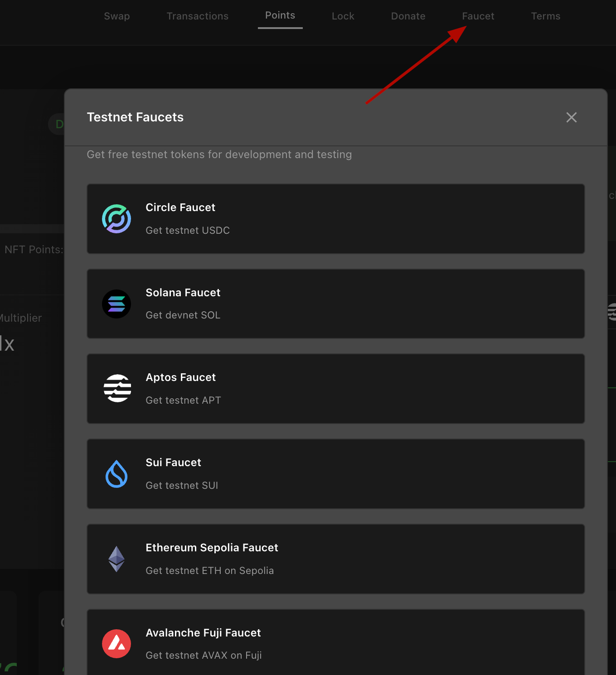Click the Solana logo icon
Viewport: 616px width, 675px height.
pyautogui.click(x=116, y=304)
